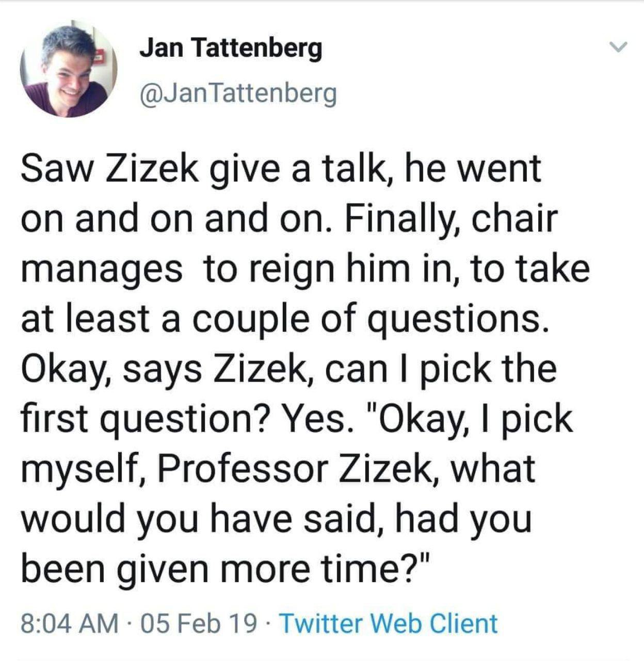Image resolution: width=644 pixels, height=661 pixels.
Task: Click the @JanTattenberg handle
Action: point(238,93)
